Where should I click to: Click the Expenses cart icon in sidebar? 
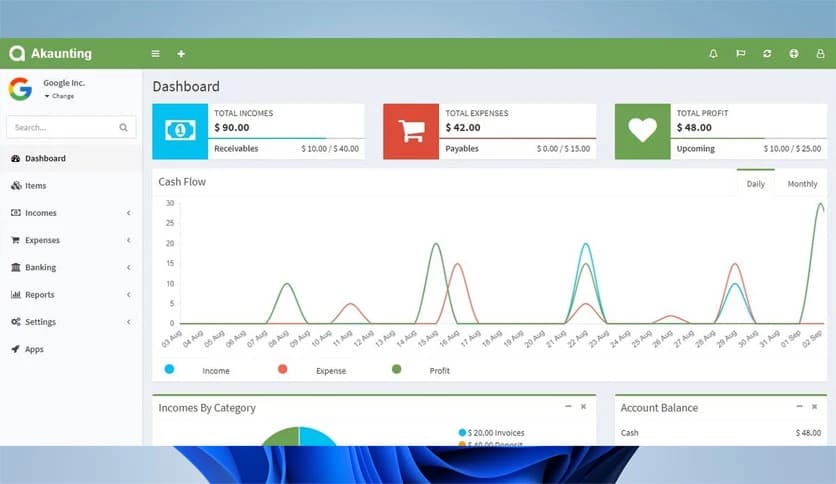tap(15, 240)
